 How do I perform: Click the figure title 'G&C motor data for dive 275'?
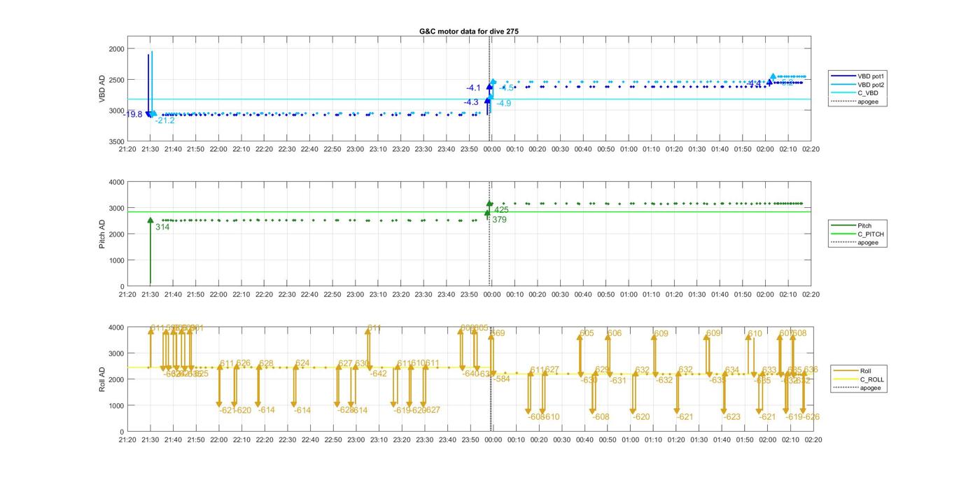click(469, 31)
